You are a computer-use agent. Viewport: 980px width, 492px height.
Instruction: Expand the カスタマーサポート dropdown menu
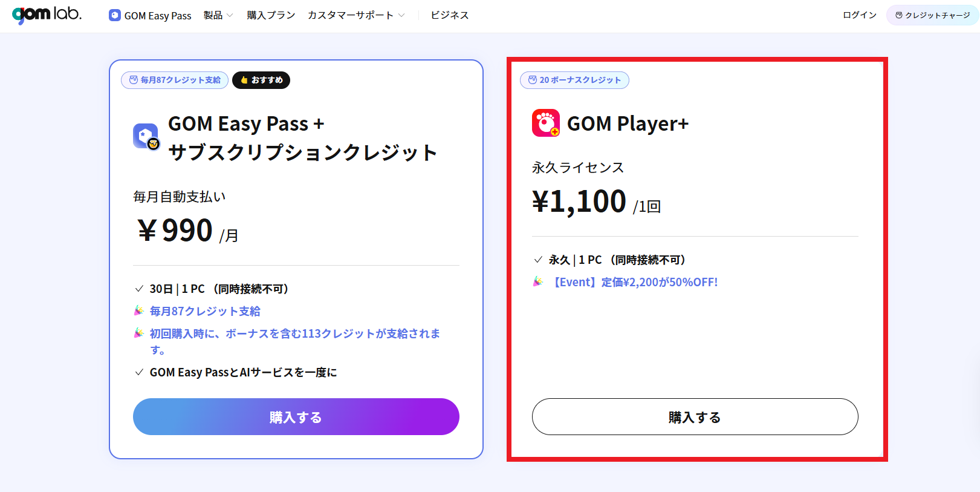coord(356,15)
